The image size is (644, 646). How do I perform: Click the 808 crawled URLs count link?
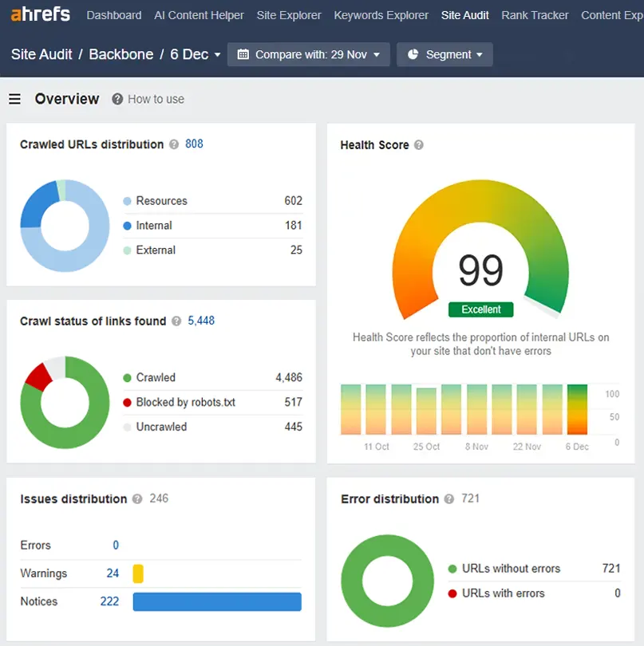tap(194, 144)
